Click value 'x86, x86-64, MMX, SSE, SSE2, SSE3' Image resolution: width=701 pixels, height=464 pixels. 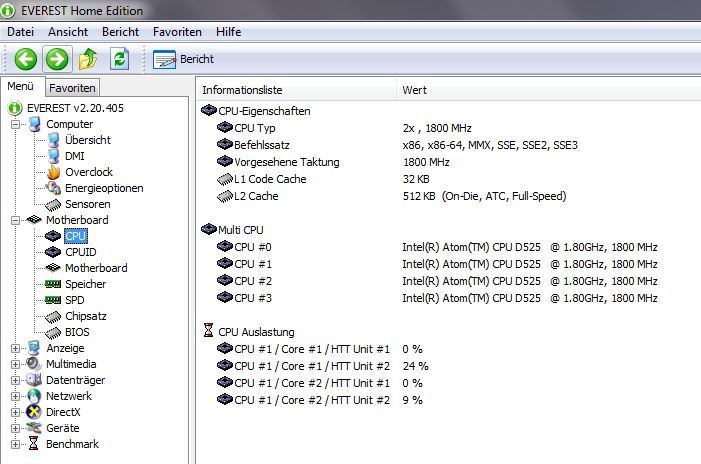(490, 145)
